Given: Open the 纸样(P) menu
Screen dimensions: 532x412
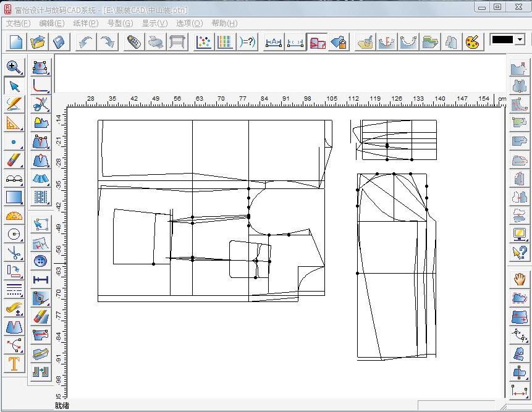Looking at the screenshot, I should pyautogui.click(x=85, y=23).
